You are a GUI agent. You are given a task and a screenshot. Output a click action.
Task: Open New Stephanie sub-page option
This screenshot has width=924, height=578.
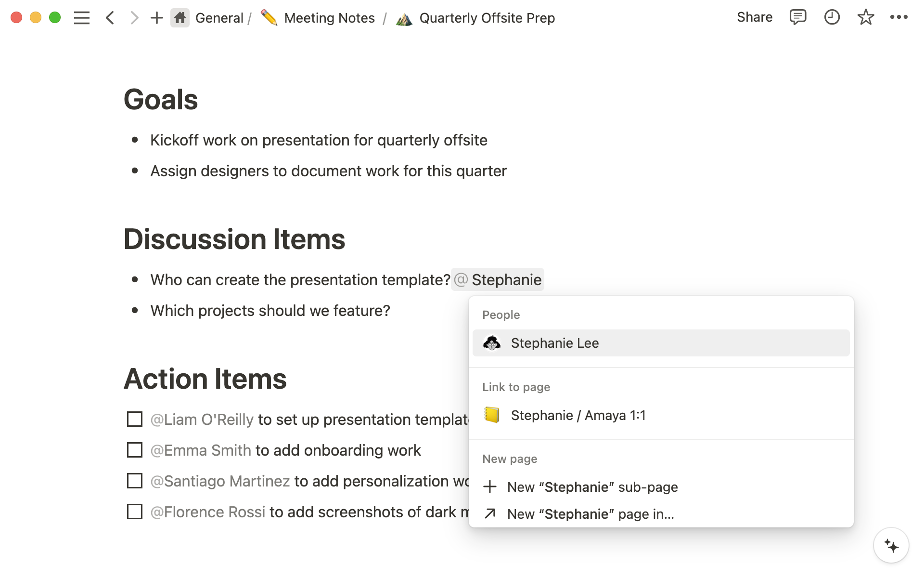pos(591,487)
